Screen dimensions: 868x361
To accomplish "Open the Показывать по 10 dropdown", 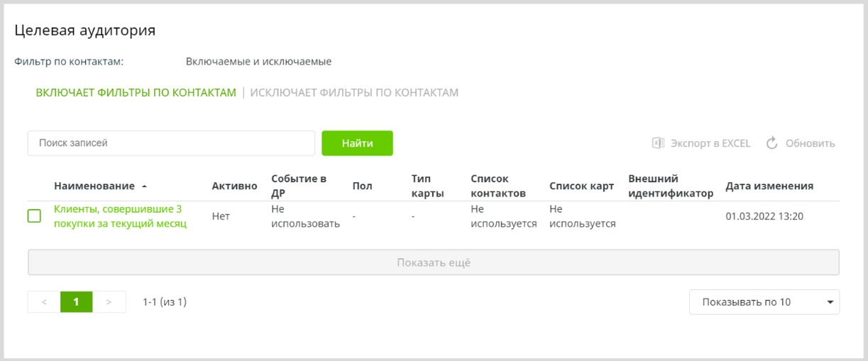I will [764, 302].
